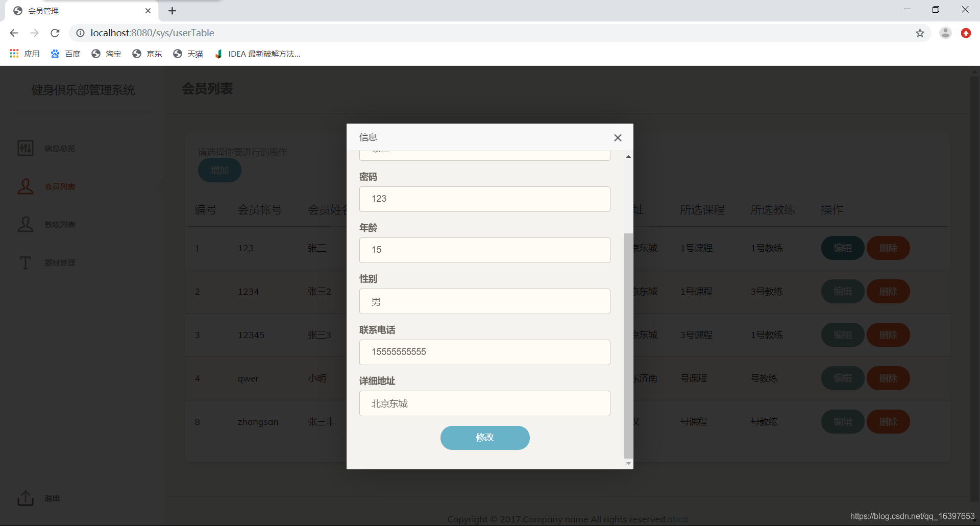This screenshot has height=526, width=980.
Task: Focus the 联系电话 input field
Action: pyautogui.click(x=485, y=352)
